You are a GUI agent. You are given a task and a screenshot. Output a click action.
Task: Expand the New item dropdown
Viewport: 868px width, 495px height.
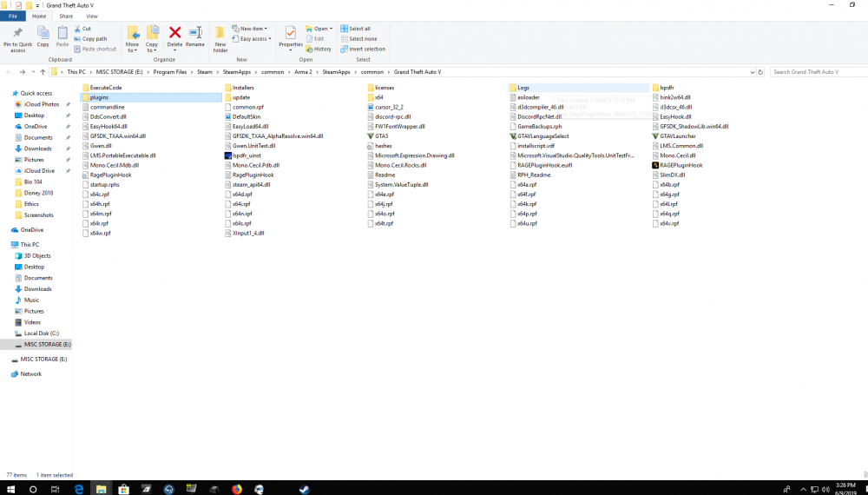click(x=255, y=29)
